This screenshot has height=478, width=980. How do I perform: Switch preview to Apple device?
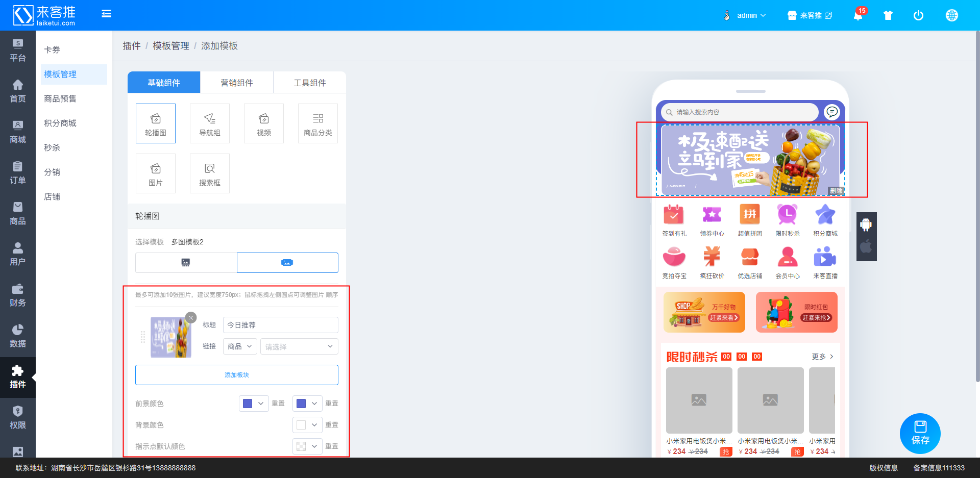pyautogui.click(x=866, y=247)
